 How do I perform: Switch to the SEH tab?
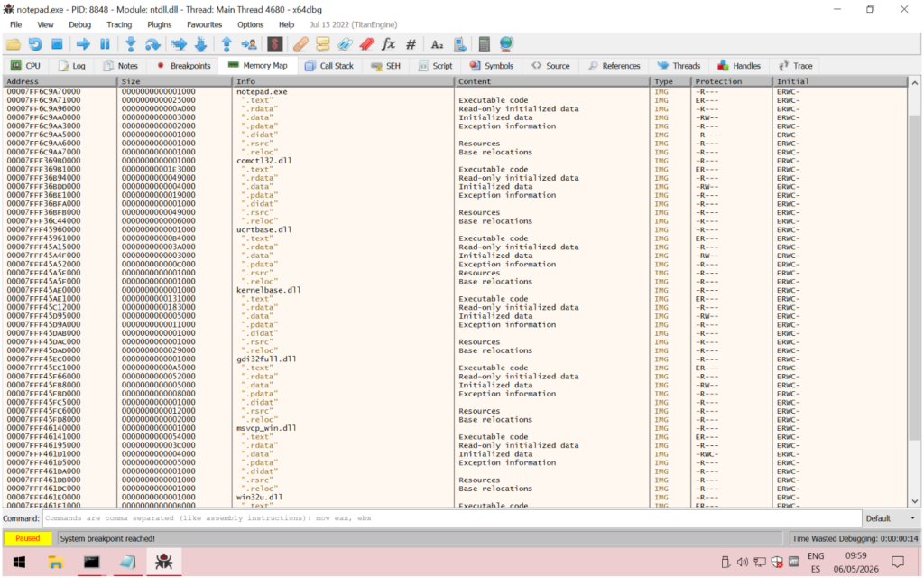(386, 65)
